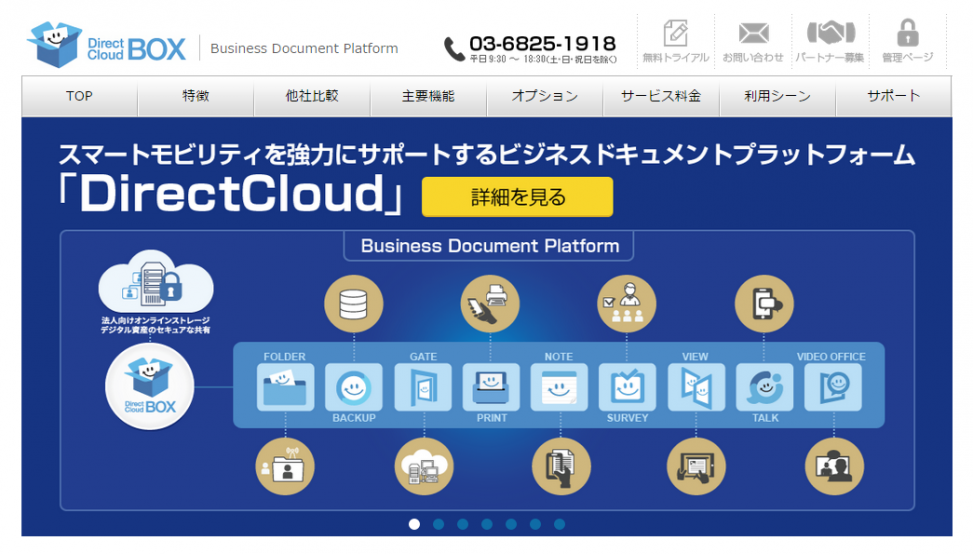Image resolution: width=973 pixels, height=554 pixels.
Task: Open the 主要機能 navigation tab
Action: [428, 96]
